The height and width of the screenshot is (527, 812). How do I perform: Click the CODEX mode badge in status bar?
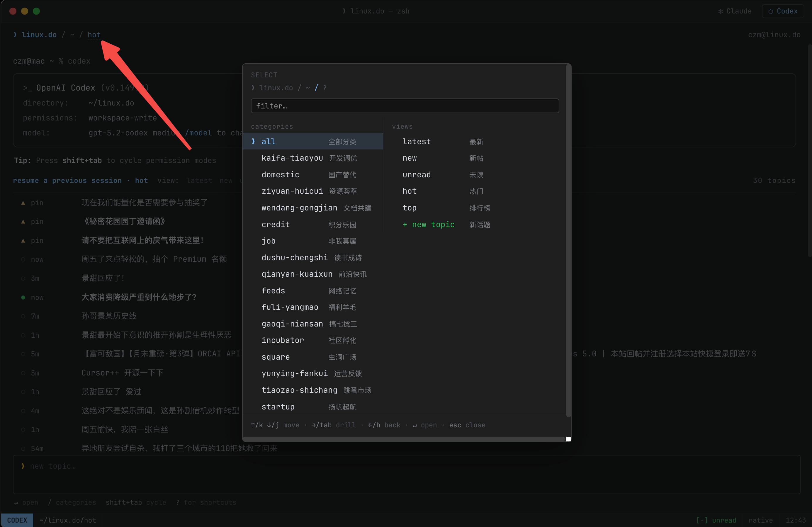tap(17, 520)
